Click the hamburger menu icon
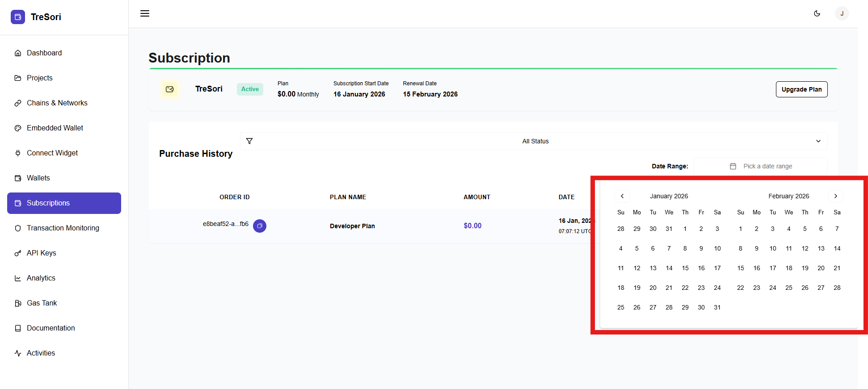Image resolution: width=868 pixels, height=389 pixels. pyautogui.click(x=145, y=13)
